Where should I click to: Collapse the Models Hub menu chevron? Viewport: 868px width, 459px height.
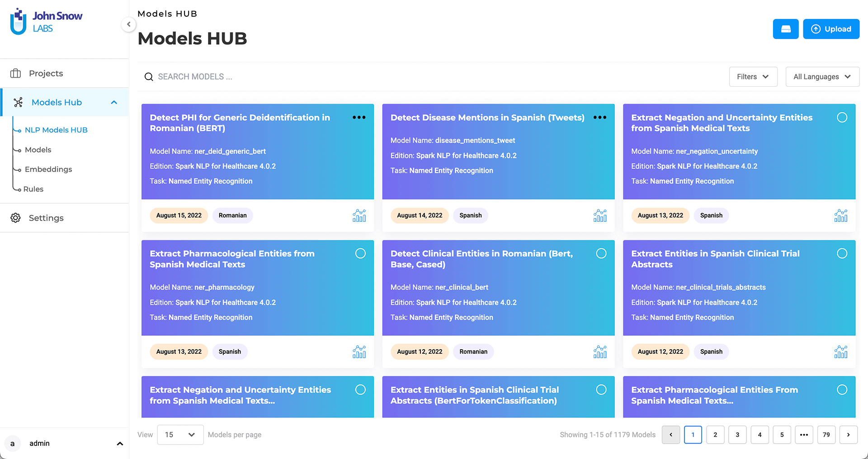(114, 103)
